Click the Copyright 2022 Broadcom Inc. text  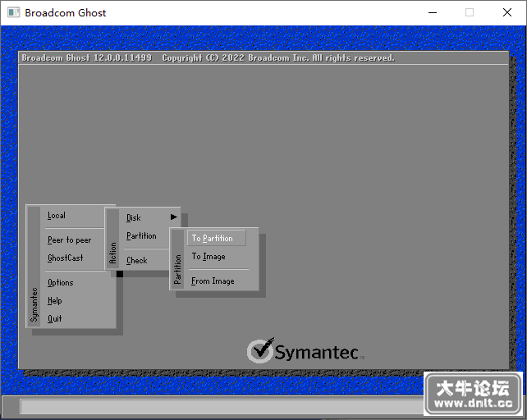(278, 57)
